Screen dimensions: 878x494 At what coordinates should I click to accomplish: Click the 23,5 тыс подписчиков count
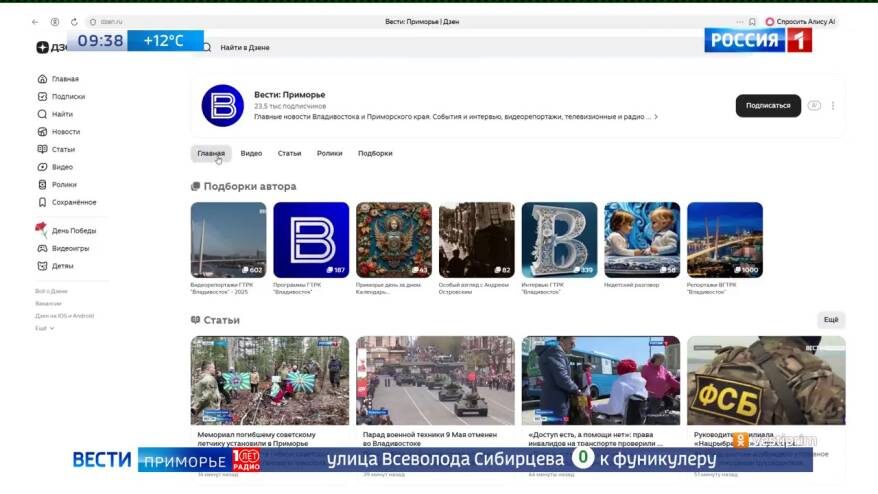[290, 106]
